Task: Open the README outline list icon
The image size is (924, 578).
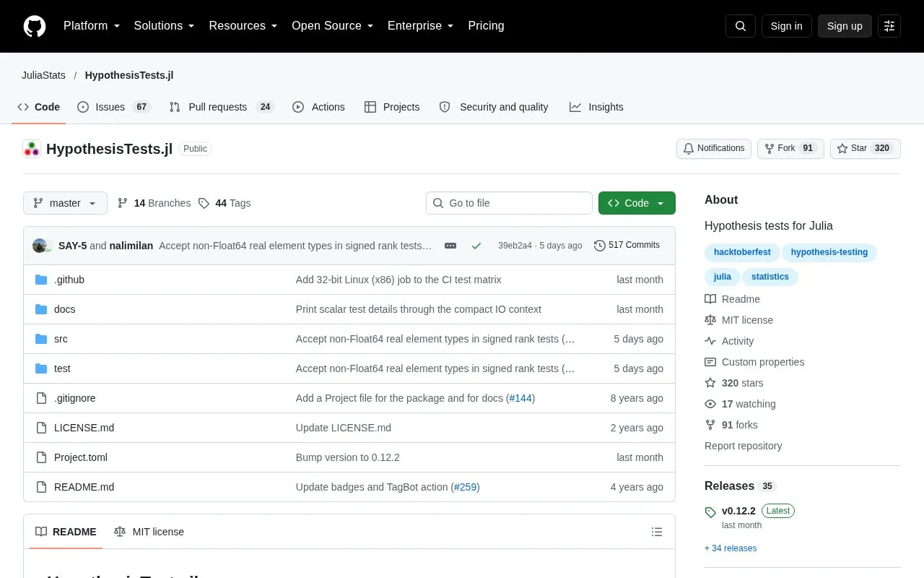Action: coord(657,532)
